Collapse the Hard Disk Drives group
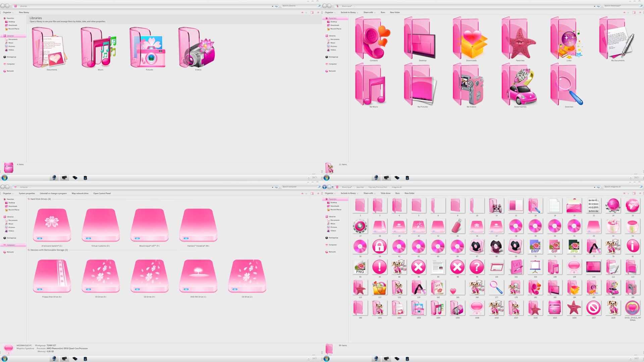 click(x=29, y=199)
